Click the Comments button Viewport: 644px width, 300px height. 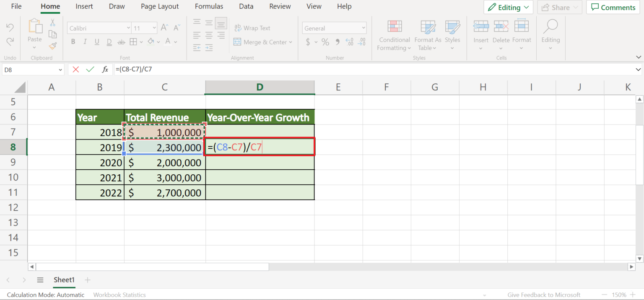(x=613, y=7)
